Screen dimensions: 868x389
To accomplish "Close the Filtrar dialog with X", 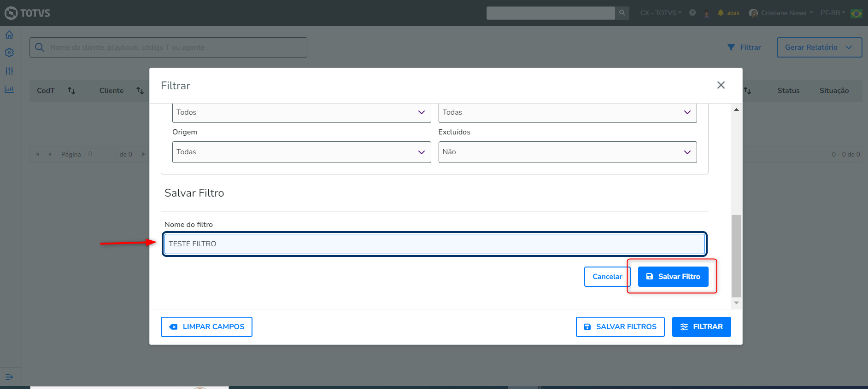I will click(x=721, y=85).
